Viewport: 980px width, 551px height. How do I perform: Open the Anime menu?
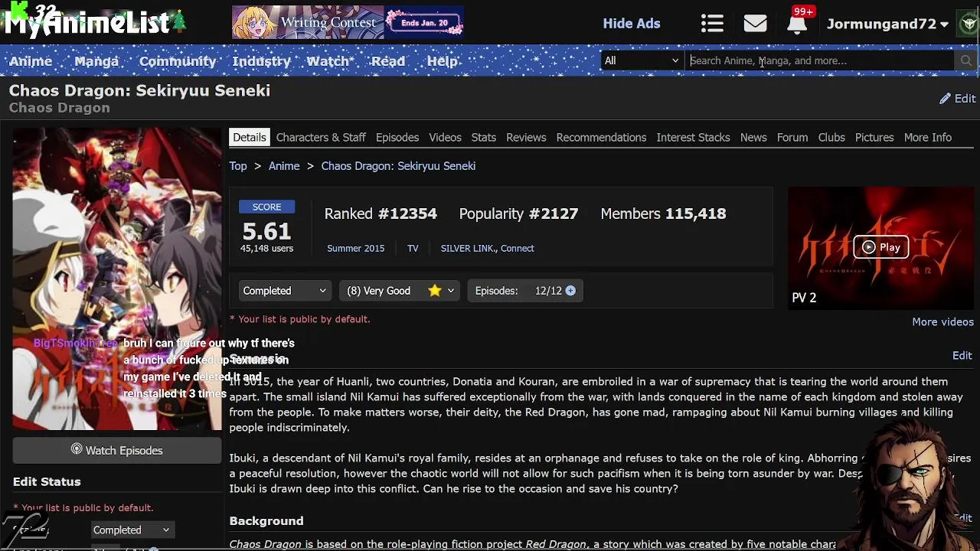tap(31, 61)
